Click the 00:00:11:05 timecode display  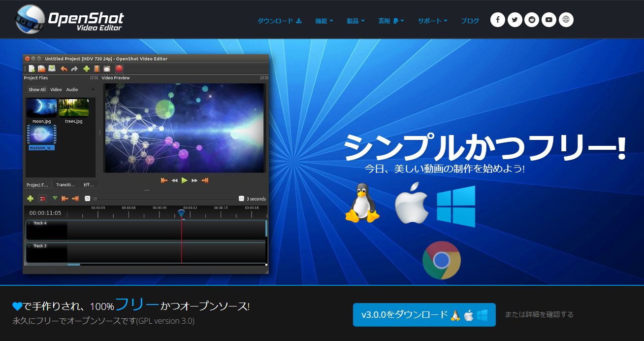[45, 213]
